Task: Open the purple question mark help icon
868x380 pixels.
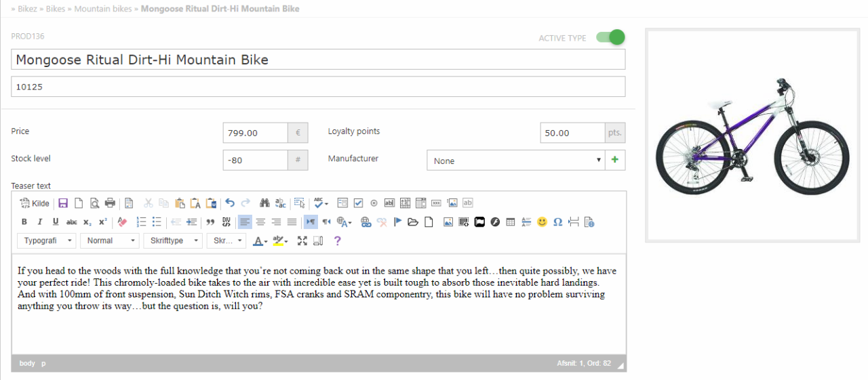Action: [337, 240]
